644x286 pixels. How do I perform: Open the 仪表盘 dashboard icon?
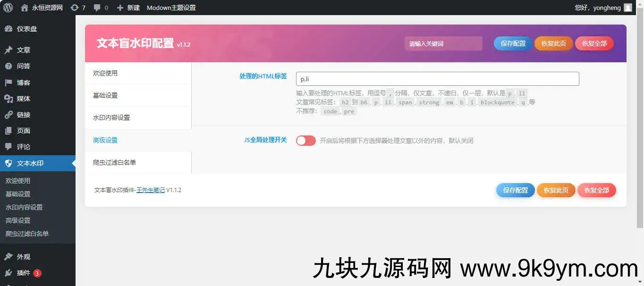8,29
